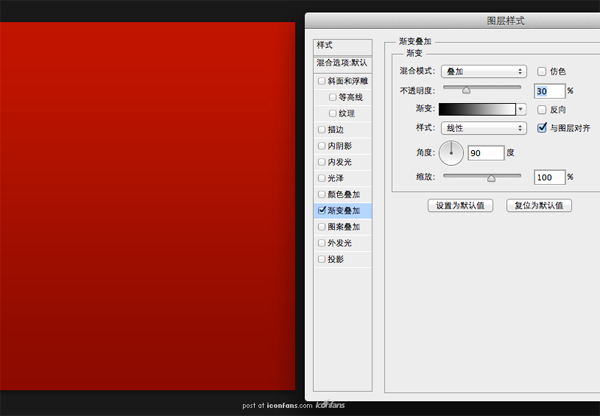600x416 pixels.
Task: Uncheck 与图层对齐 align with layer
Action: click(542, 127)
